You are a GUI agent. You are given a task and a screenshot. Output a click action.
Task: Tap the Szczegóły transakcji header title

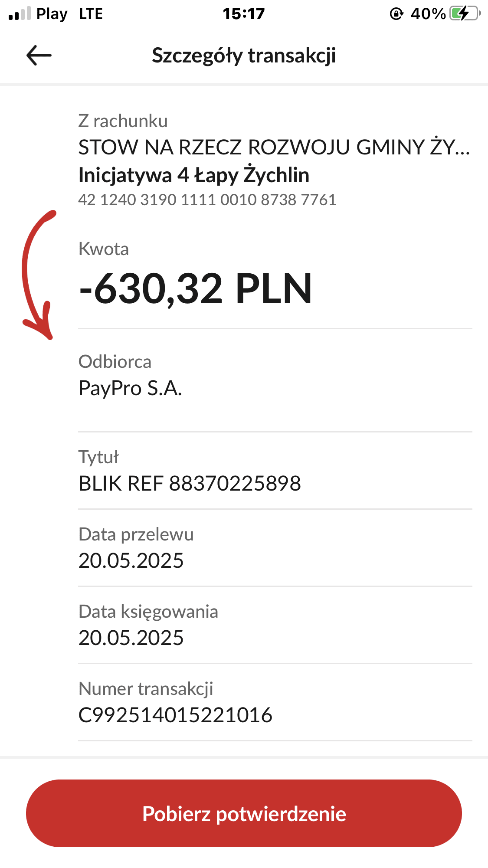click(244, 56)
